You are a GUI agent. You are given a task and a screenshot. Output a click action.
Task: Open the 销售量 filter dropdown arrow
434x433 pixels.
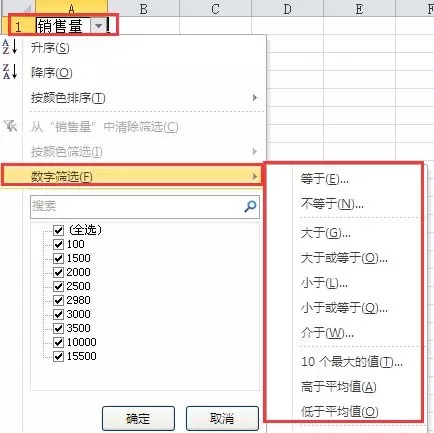98,26
